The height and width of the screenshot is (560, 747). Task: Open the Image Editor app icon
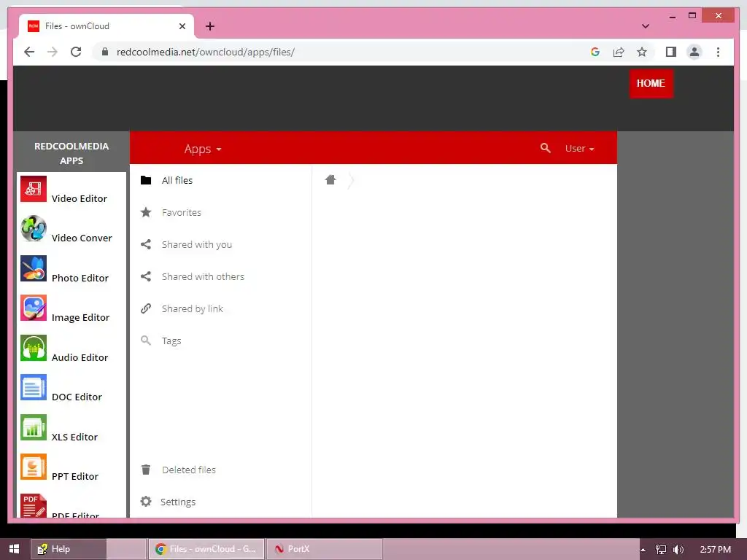[x=34, y=308]
